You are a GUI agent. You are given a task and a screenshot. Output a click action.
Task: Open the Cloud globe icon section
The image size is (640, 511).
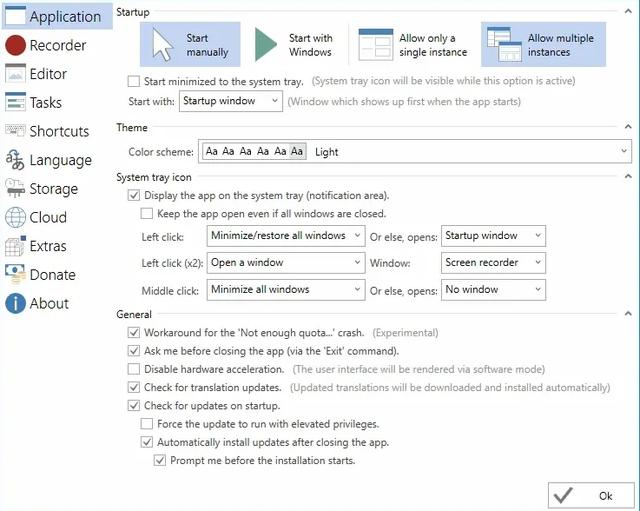click(x=16, y=217)
